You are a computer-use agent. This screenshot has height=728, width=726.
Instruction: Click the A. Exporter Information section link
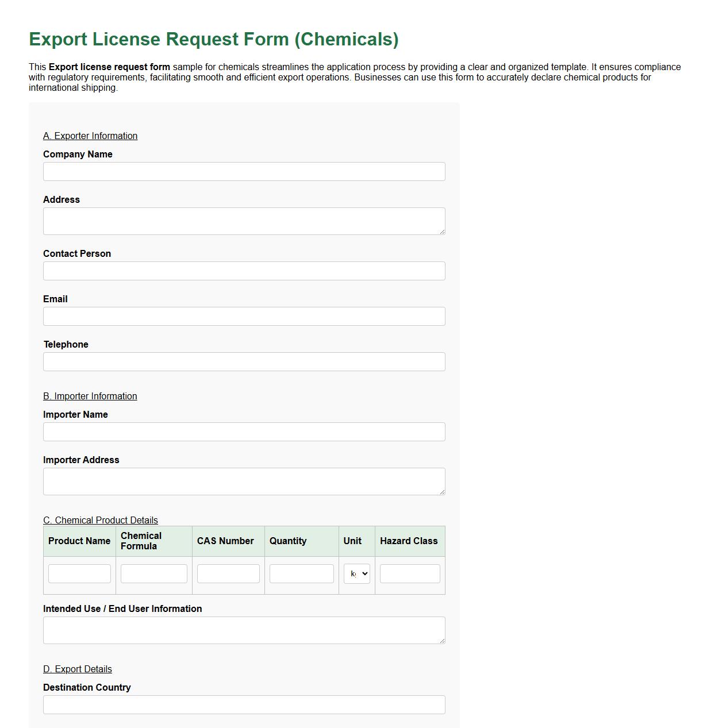click(90, 136)
